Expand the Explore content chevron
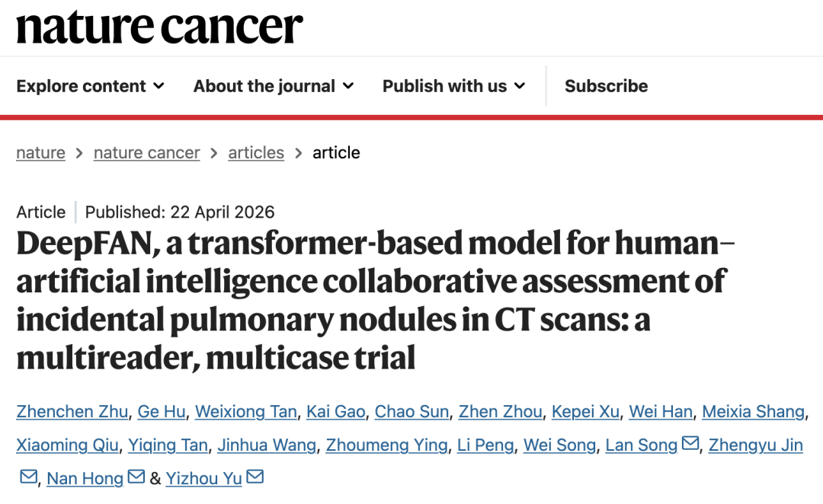Viewport: 823px width, 504px height. [159, 86]
